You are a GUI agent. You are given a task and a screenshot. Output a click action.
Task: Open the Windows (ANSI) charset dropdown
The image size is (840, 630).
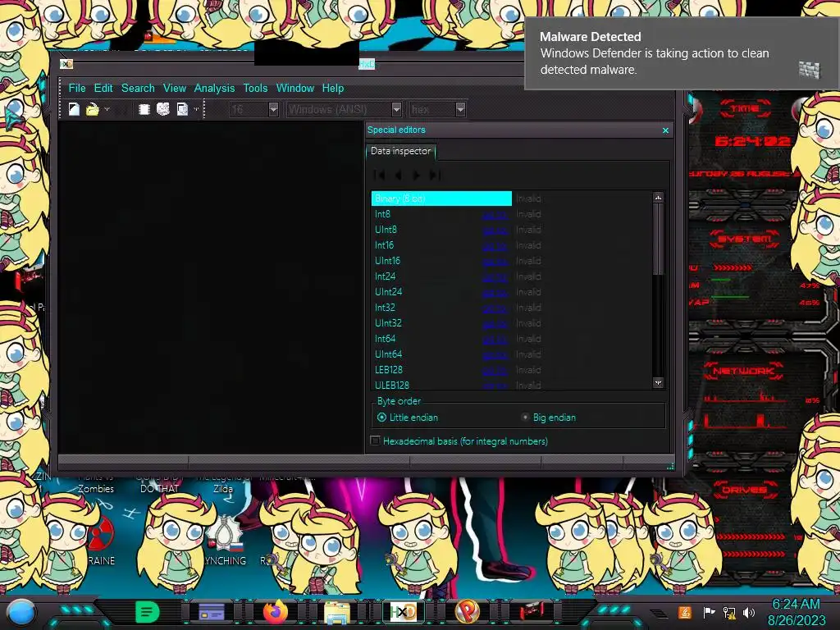click(x=344, y=109)
